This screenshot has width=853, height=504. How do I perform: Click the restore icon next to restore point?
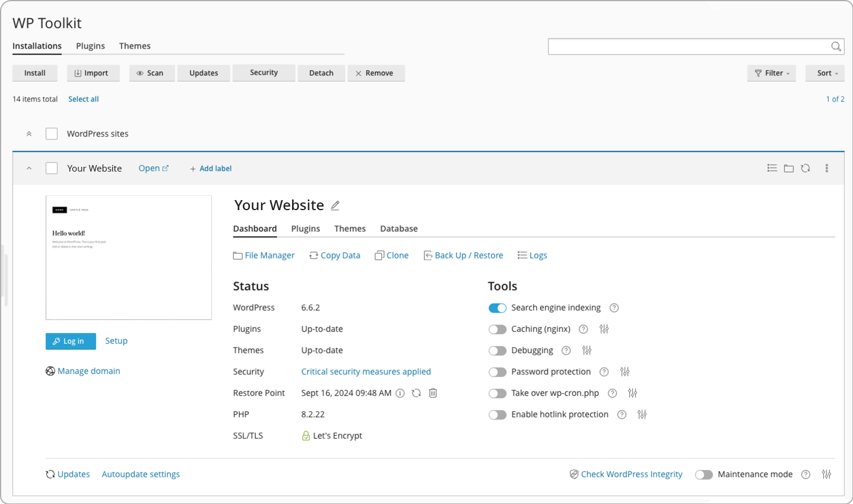(416, 393)
